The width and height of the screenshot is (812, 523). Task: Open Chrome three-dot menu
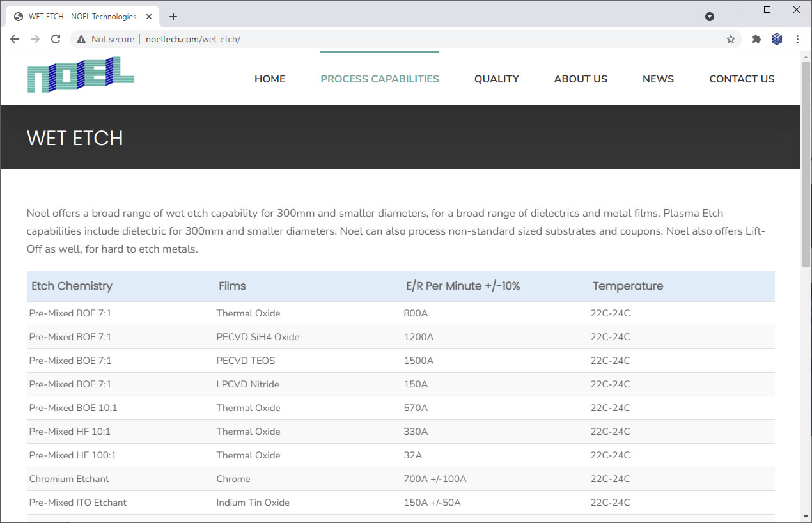pyautogui.click(x=797, y=39)
